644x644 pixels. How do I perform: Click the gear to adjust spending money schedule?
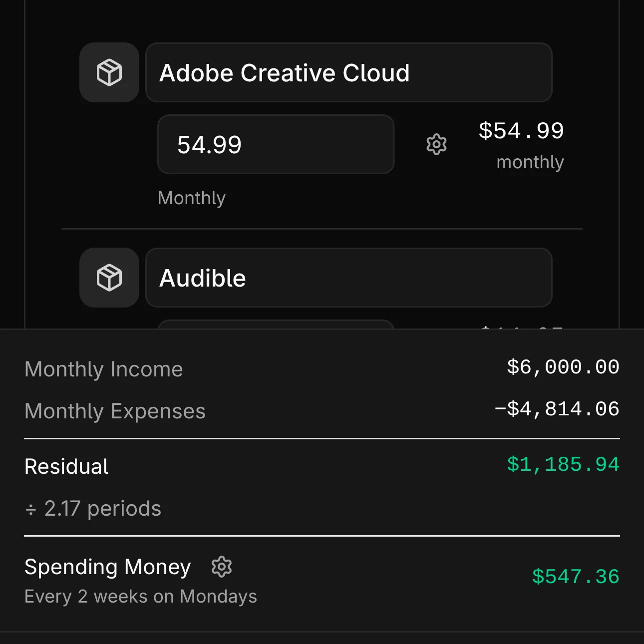pos(221,566)
